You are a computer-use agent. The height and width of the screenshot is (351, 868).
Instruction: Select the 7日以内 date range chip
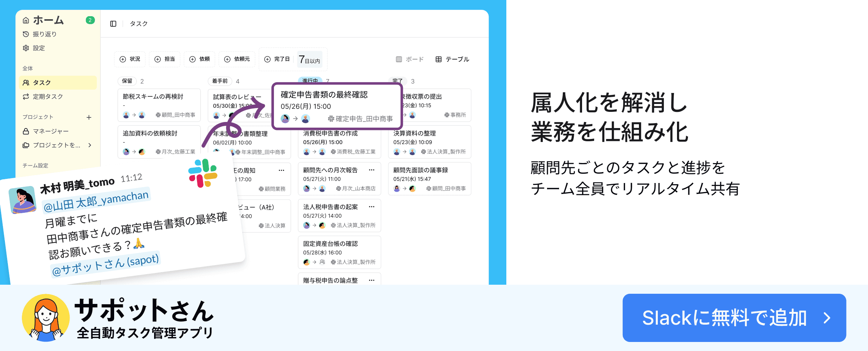pyautogui.click(x=310, y=60)
